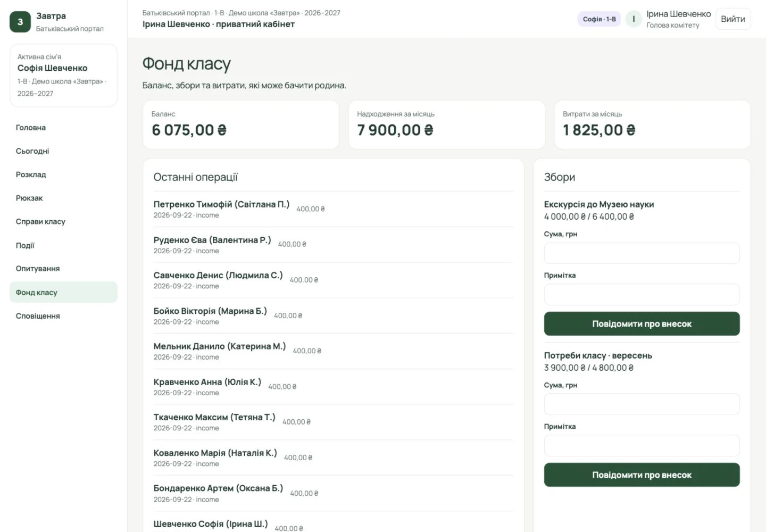The height and width of the screenshot is (532, 766).
Task: Submit Повідомити про внесок for museum excursion
Action: point(642,323)
